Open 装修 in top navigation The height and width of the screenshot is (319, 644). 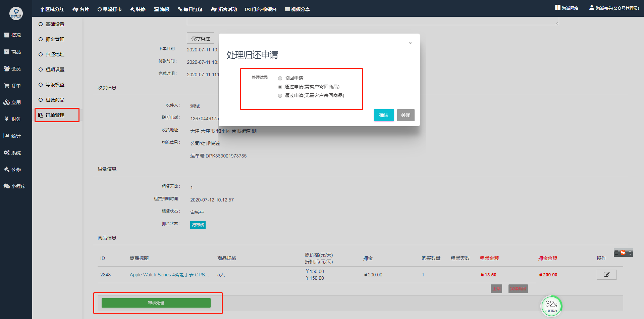click(x=138, y=9)
